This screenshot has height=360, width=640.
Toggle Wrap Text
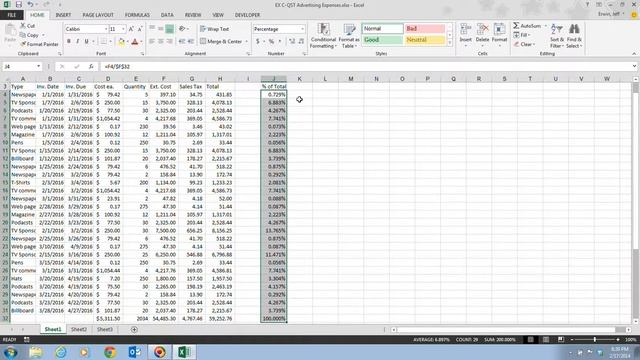click(215, 29)
